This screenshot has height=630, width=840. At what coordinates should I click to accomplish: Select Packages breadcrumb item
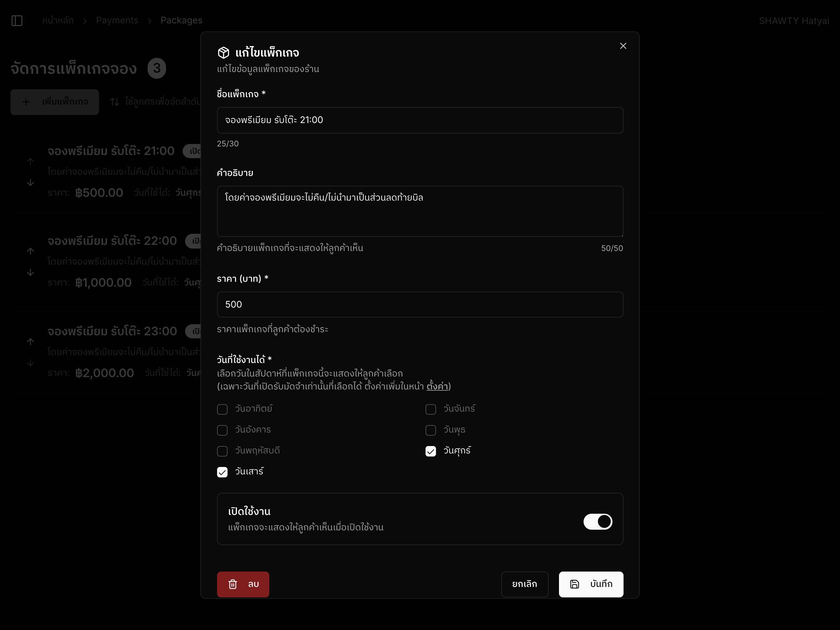tap(181, 21)
